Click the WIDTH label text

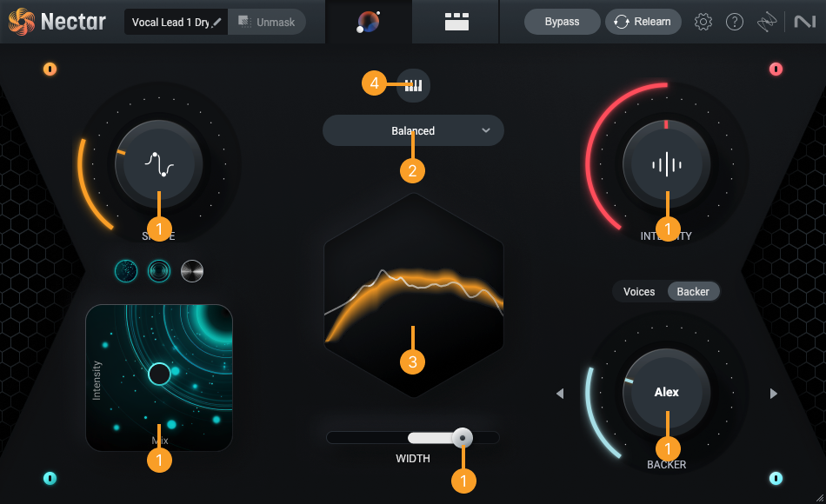point(413,458)
